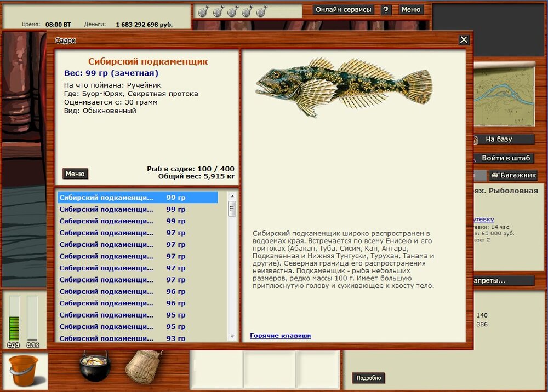Click the fish list scrollbar down arrow
548x392 pixels.
(232, 337)
